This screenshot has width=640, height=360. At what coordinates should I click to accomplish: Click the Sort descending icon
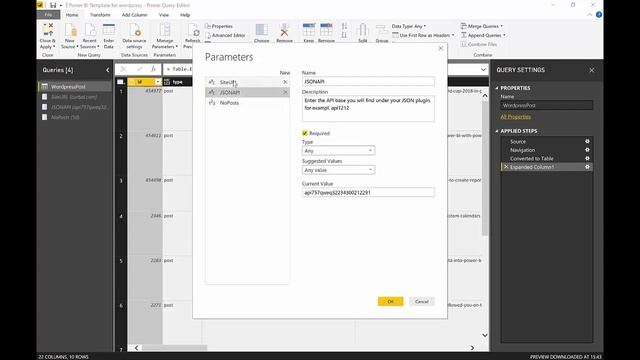click(344, 36)
